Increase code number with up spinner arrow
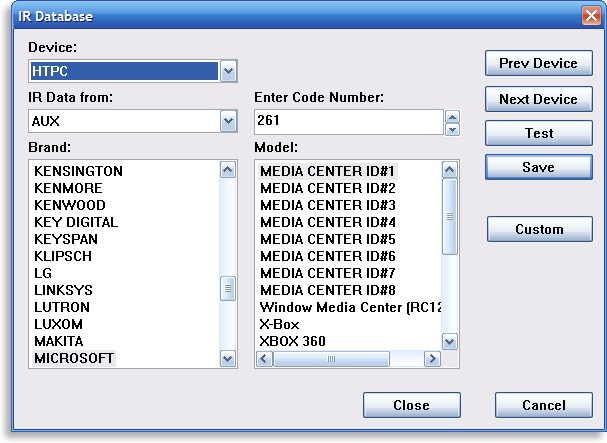This screenshot has width=607, height=443. click(452, 116)
